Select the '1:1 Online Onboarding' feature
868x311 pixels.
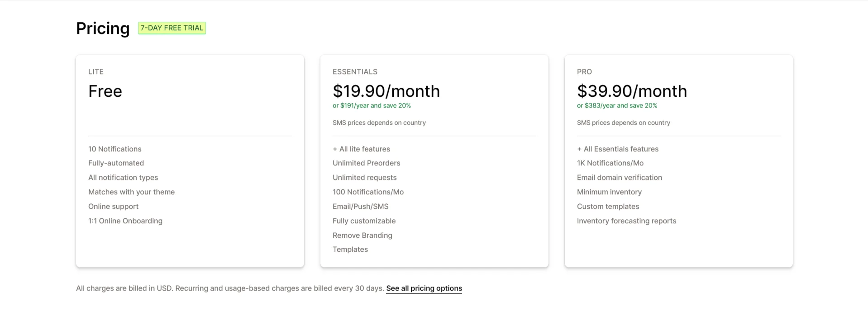[x=125, y=221]
